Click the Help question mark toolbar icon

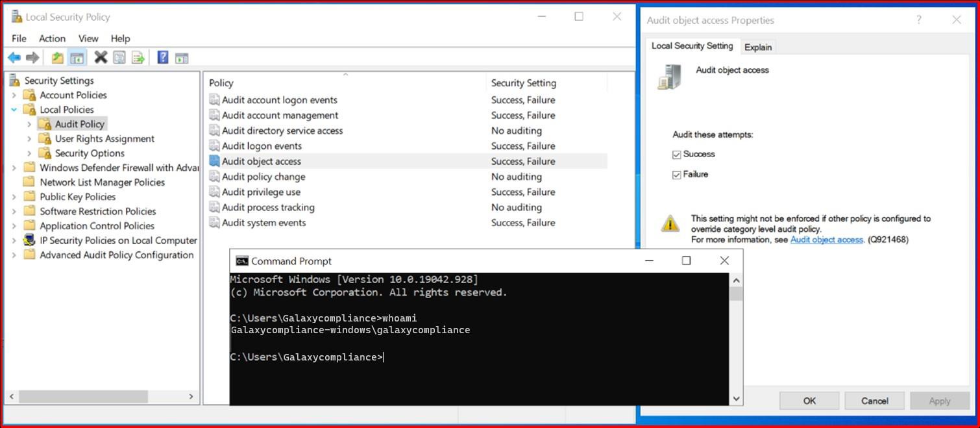click(162, 57)
